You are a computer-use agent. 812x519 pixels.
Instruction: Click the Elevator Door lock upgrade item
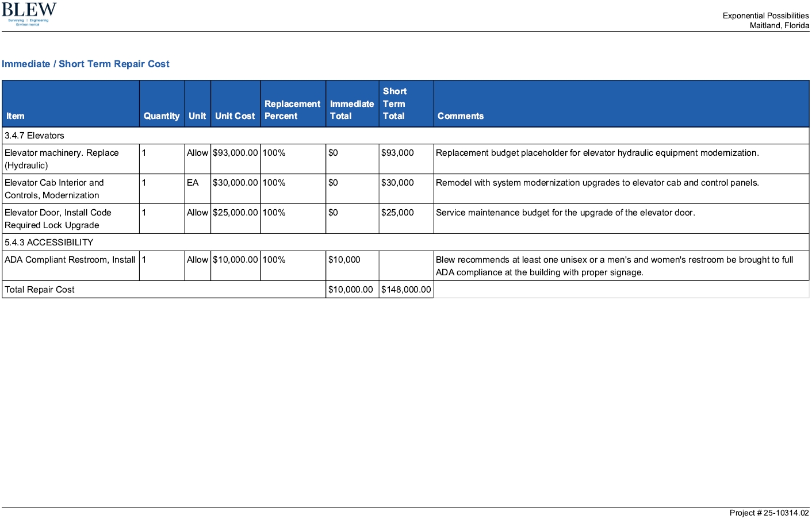pos(58,218)
